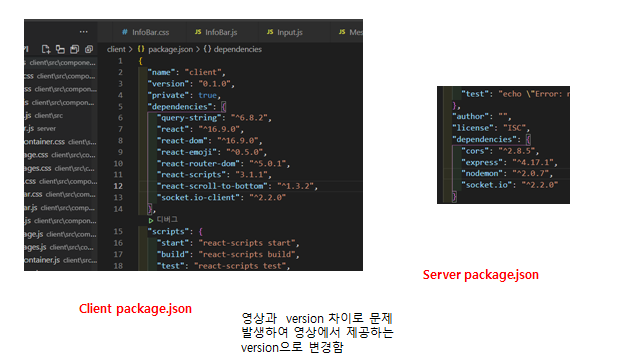Click the "socket.io-client": "^2.2.0" line
Viewport: 640px width, 360px height.
pos(222,198)
